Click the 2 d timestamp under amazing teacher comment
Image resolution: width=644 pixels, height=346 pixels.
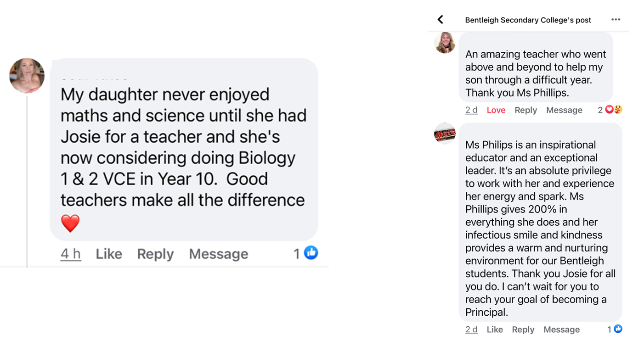point(471,110)
